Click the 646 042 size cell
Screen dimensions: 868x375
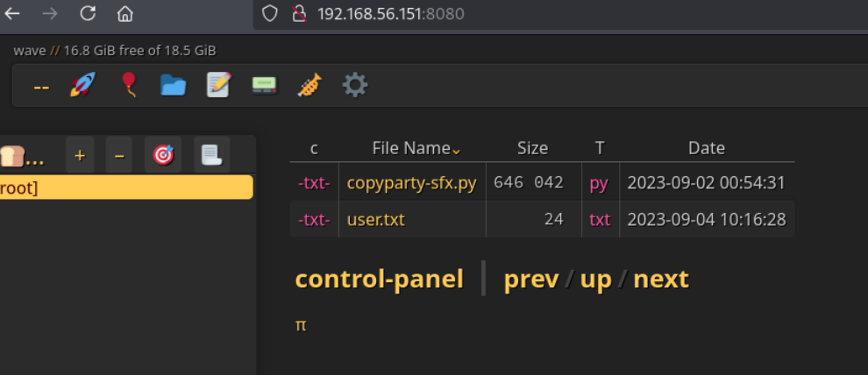click(x=529, y=182)
